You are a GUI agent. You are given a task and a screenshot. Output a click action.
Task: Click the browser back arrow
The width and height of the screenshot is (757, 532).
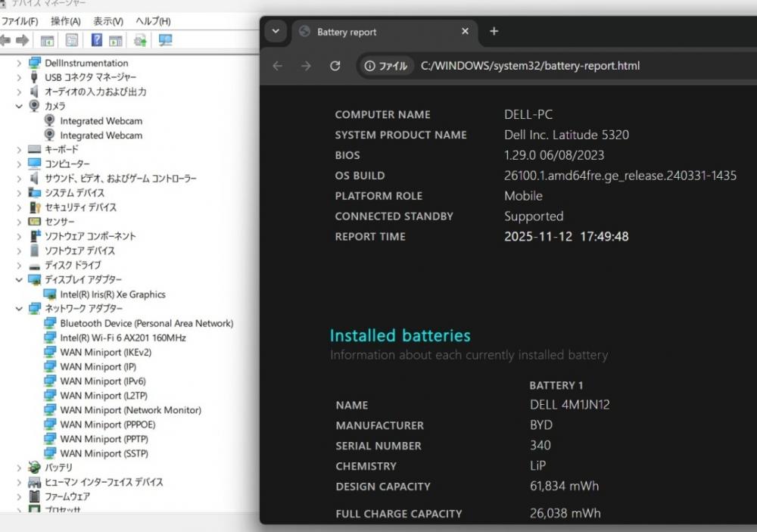point(277,66)
